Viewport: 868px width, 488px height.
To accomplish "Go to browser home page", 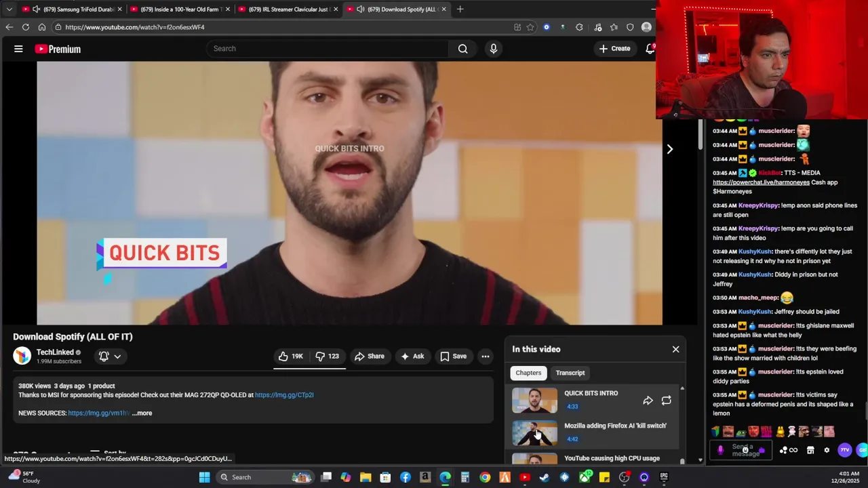I will coord(42,27).
